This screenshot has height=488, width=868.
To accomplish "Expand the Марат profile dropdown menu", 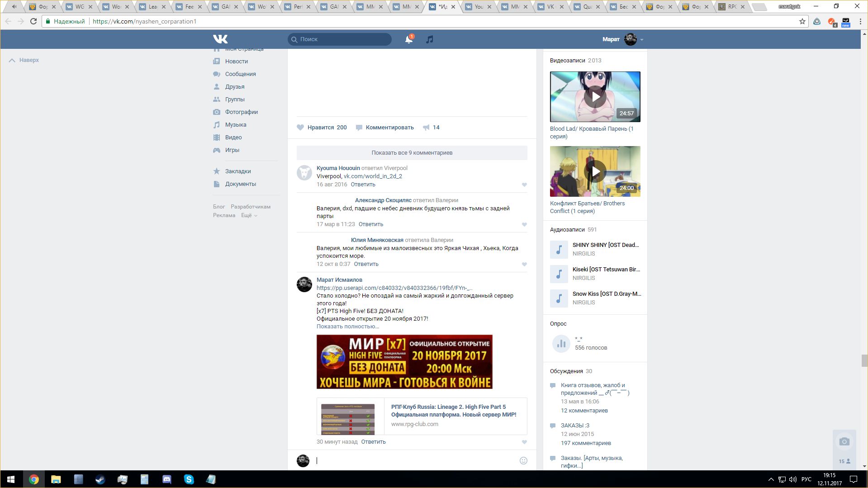I will click(x=641, y=40).
